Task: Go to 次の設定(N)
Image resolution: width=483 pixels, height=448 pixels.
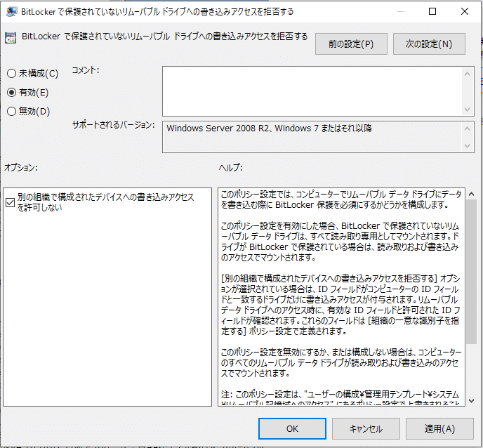Action: [x=429, y=44]
